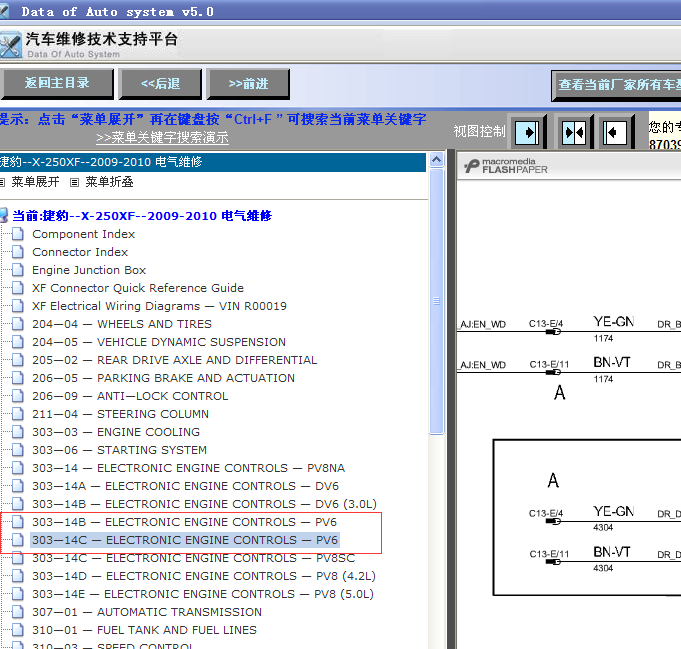Image resolution: width=681 pixels, height=649 pixels.
Task: Click the 返回主目录 button
Action: tap(57, 83)
